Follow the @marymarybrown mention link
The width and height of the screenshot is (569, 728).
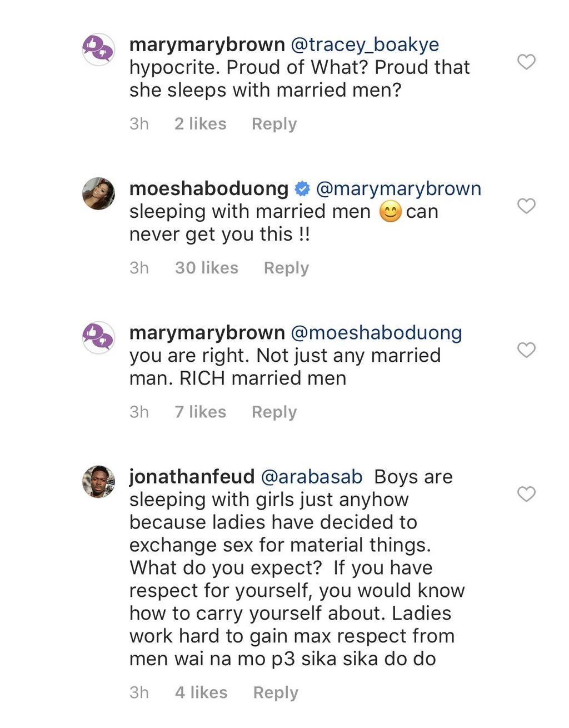398,189
